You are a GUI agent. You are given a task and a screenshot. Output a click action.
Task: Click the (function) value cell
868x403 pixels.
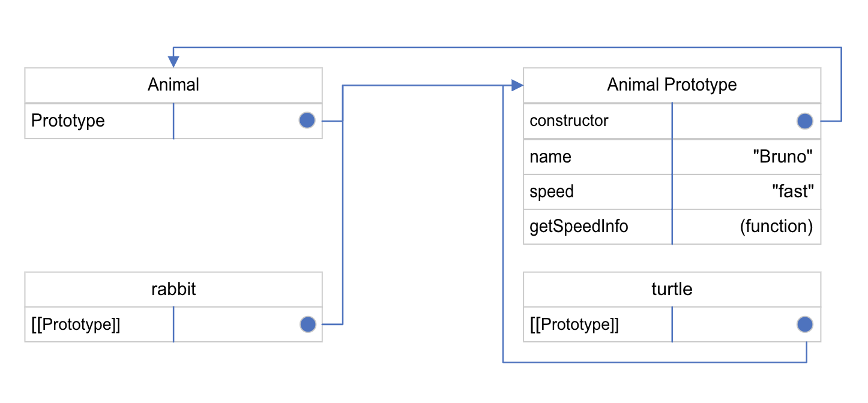pos(776,226)
